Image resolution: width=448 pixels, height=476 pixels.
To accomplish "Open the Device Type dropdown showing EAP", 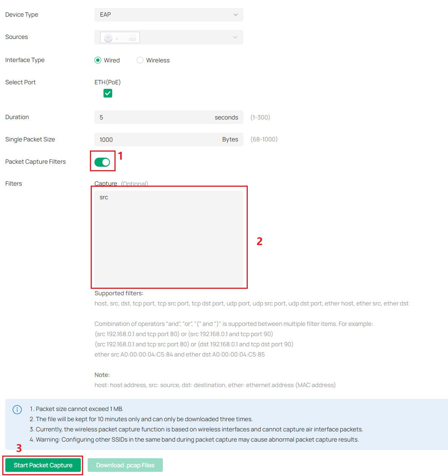I will click(x=168, y=15).
